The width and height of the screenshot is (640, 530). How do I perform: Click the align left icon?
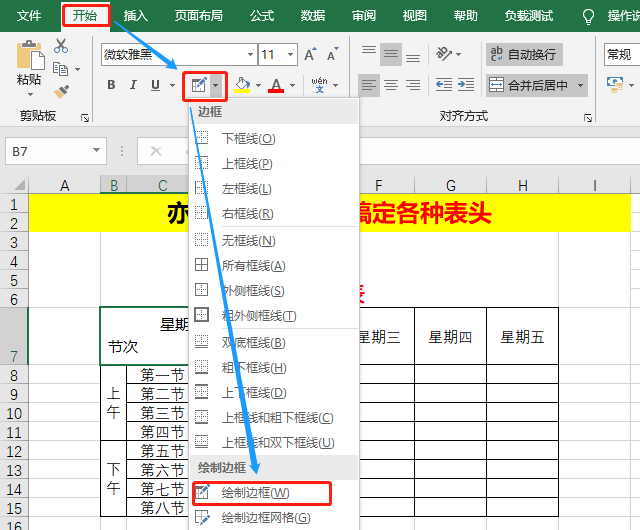click(369, 85)
